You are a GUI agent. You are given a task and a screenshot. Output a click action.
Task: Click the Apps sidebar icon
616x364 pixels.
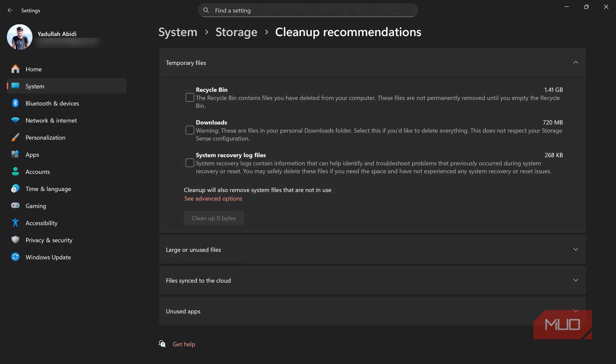[x=15, y=154]
